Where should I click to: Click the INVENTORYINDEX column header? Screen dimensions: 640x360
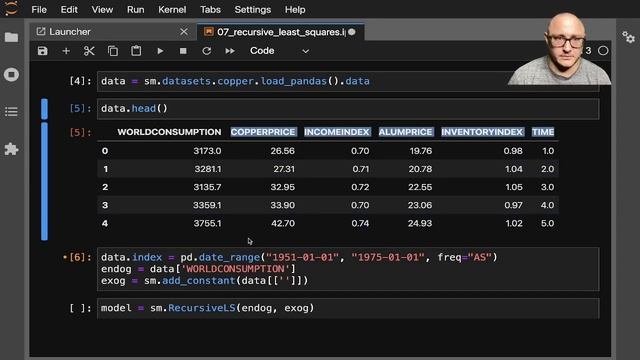tap(482, 132)
